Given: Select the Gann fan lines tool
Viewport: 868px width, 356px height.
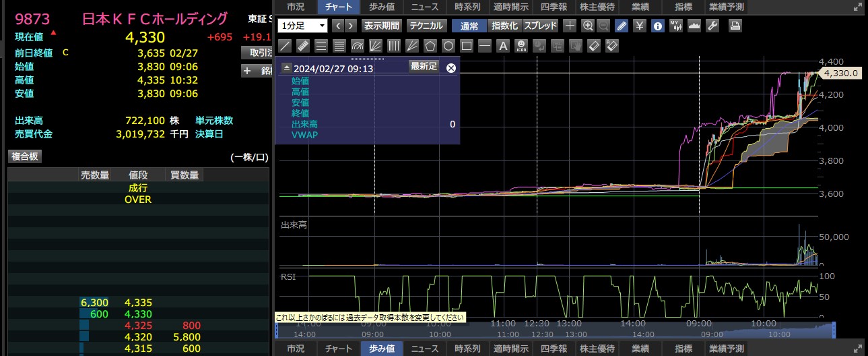Looking at the screenshot, I should [x=375, y=46].
